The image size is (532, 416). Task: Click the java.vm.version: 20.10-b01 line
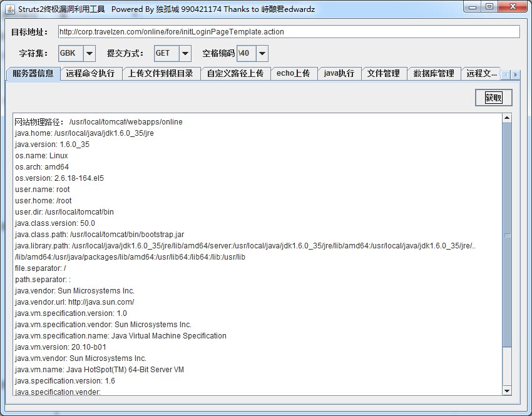click(x=60, y=347)
